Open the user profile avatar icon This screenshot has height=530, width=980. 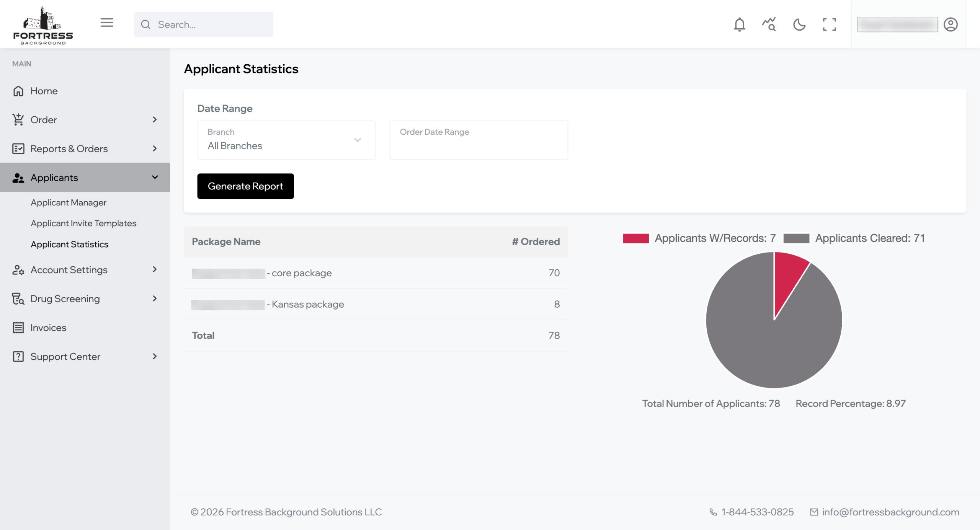pyautogui.click(x=950, y=24)
